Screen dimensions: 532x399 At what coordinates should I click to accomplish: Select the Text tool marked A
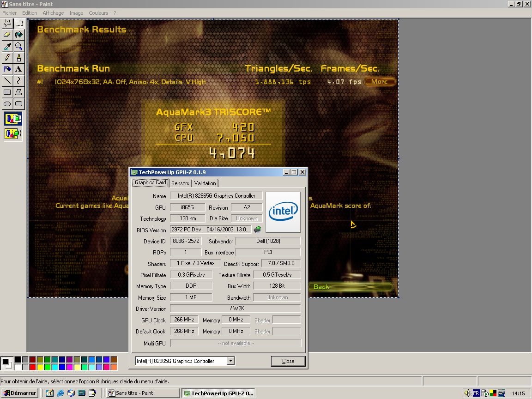[19, 69]
